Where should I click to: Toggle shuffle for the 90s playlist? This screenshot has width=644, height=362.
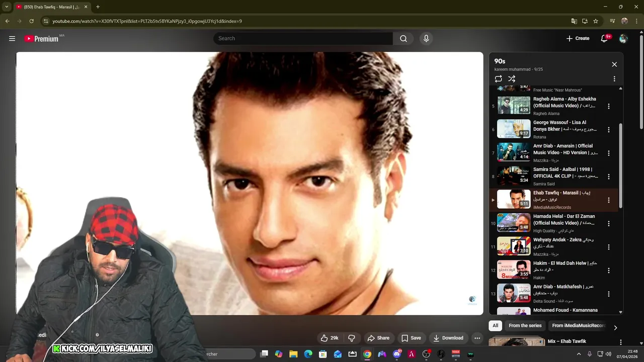pos(512,79)
